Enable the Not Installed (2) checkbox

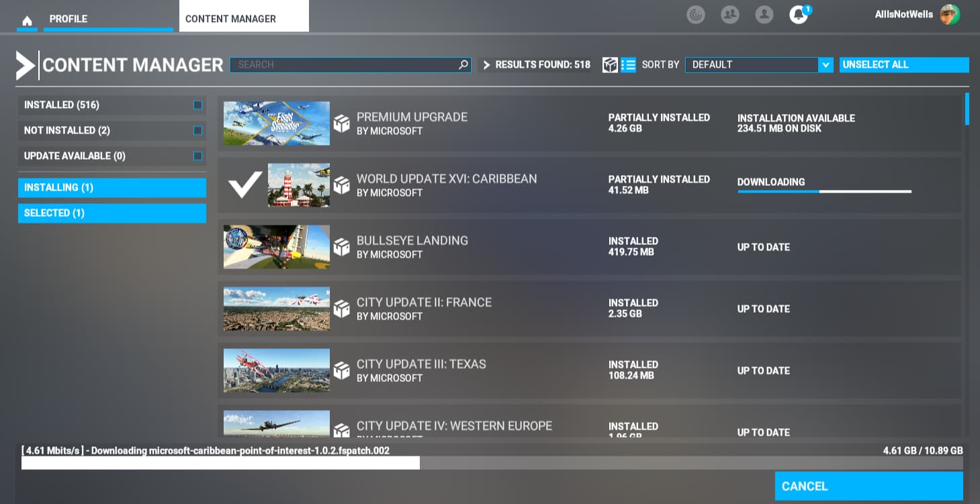197,130
